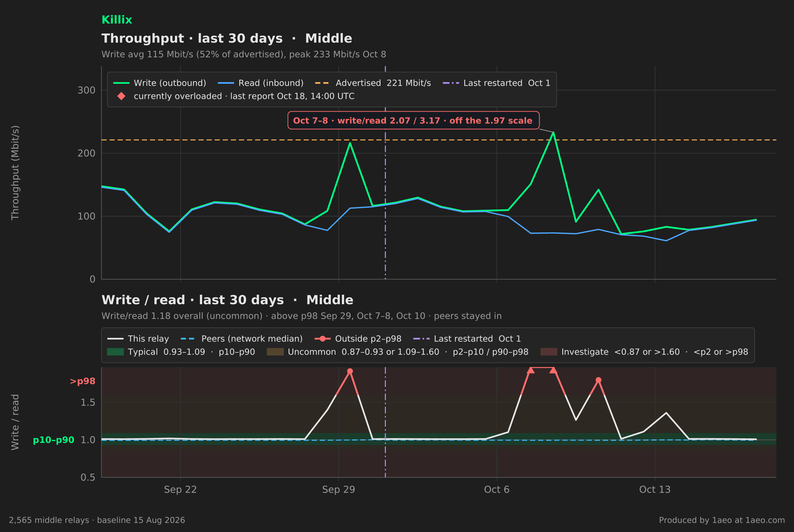The width and height of the screenshot is (794, 532).
Task: Click the dark red Investigate color swatch
Action: 549,352
